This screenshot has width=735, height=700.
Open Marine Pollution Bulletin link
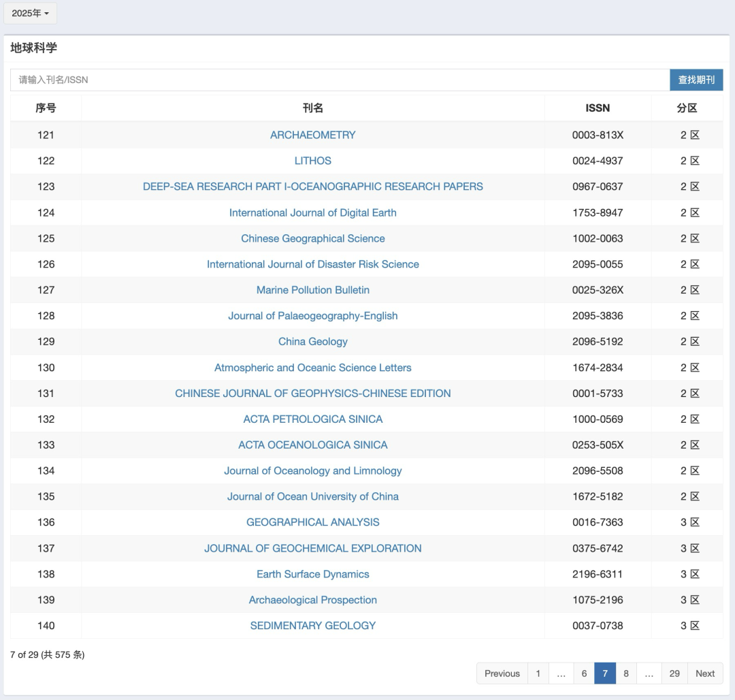click(x=312, y=290)
